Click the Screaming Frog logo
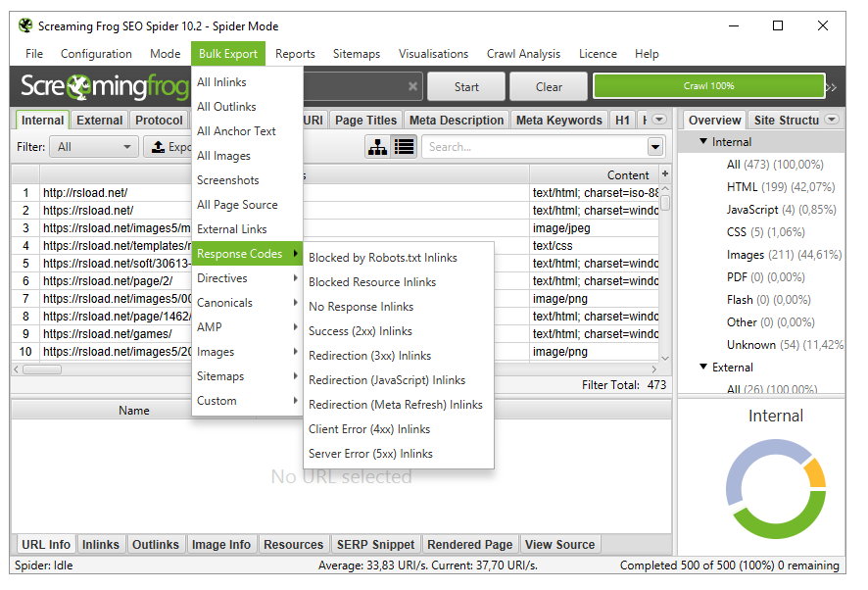Screen dimensions: 868x590 (104, 86)
